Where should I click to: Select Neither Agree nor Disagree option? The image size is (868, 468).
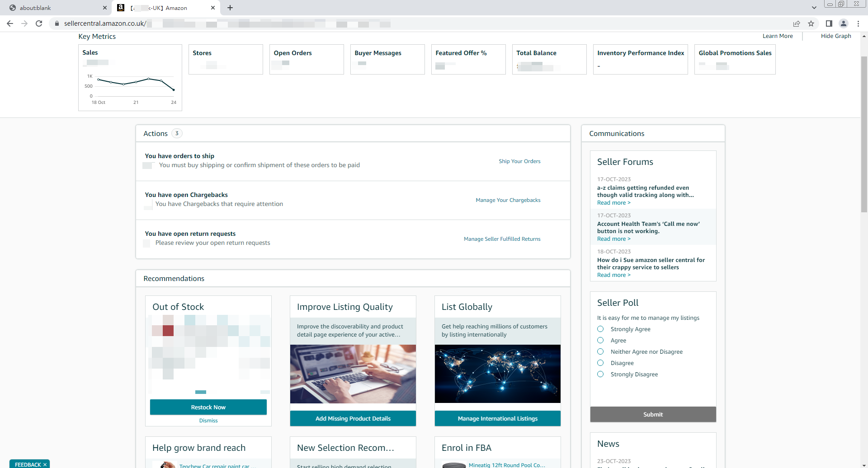point(600,351)
